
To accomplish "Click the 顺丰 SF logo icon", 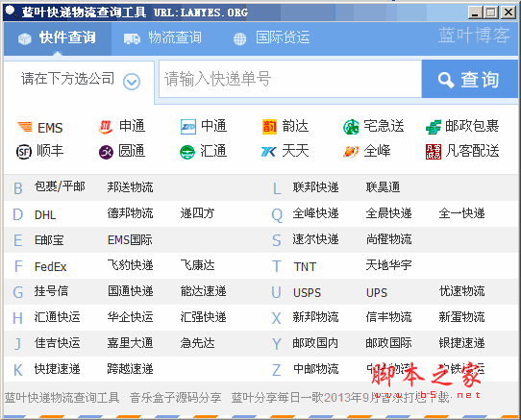I will [x=24, y=152].
